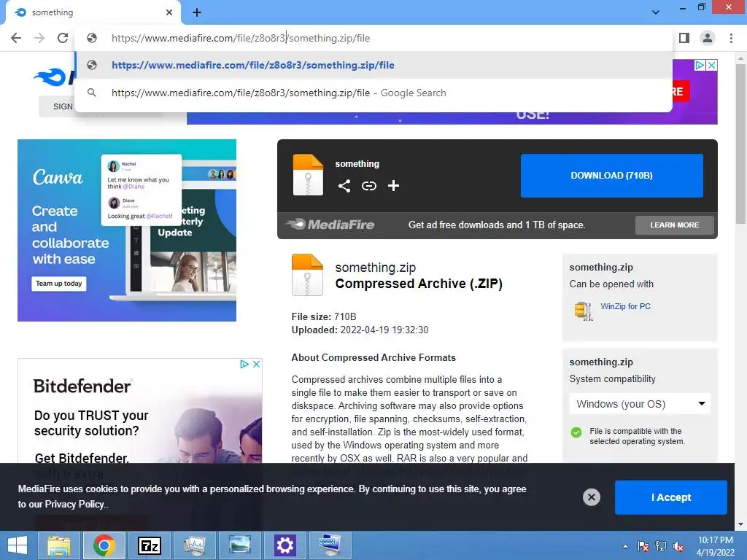Open a new browser tab
Viewport: 747px width, 560px height.
(x=197, y=12)
